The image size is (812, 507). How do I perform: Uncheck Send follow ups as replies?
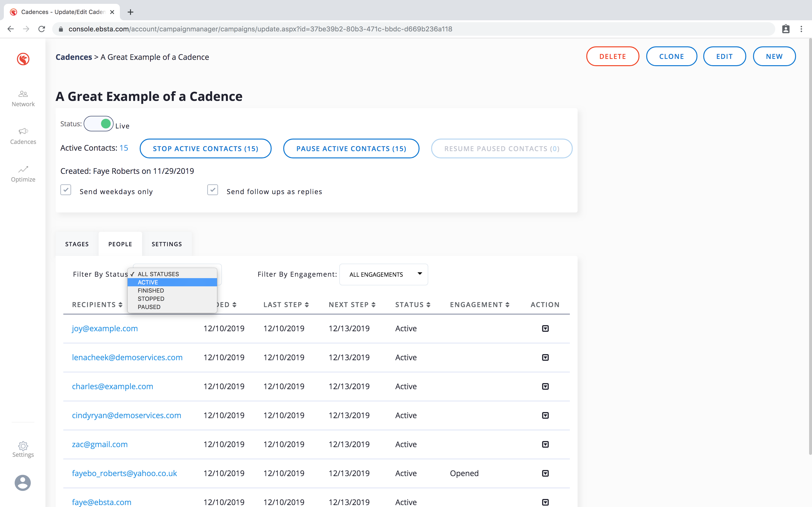pyautogui.click(x=213, y=190)
